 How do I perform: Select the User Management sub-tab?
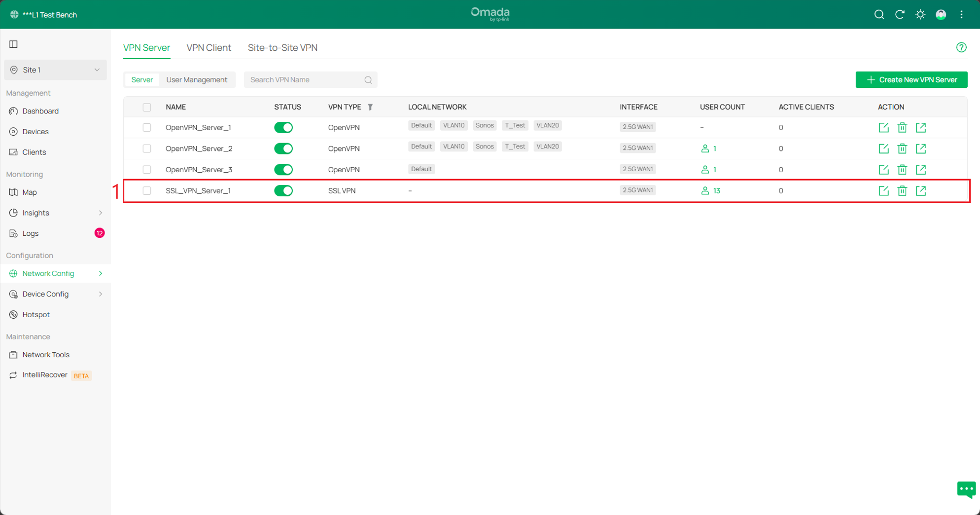[x=197, y=80]
